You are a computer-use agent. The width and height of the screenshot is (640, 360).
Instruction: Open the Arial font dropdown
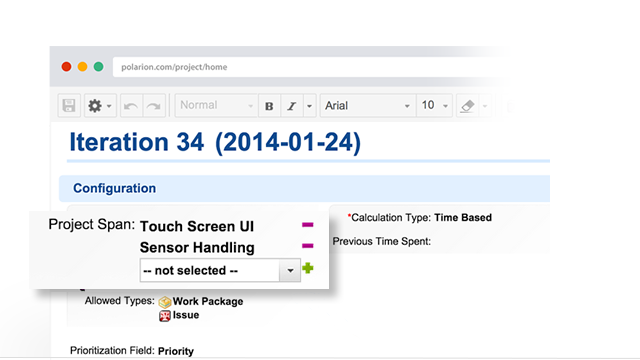(368, 106)
